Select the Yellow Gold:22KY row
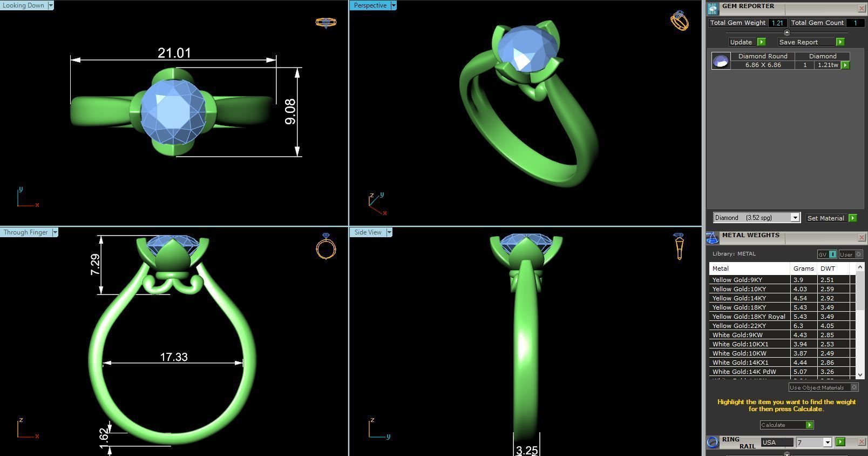Image resolution: width=868 pixels, height=456 pixels. tap(782, 326)
